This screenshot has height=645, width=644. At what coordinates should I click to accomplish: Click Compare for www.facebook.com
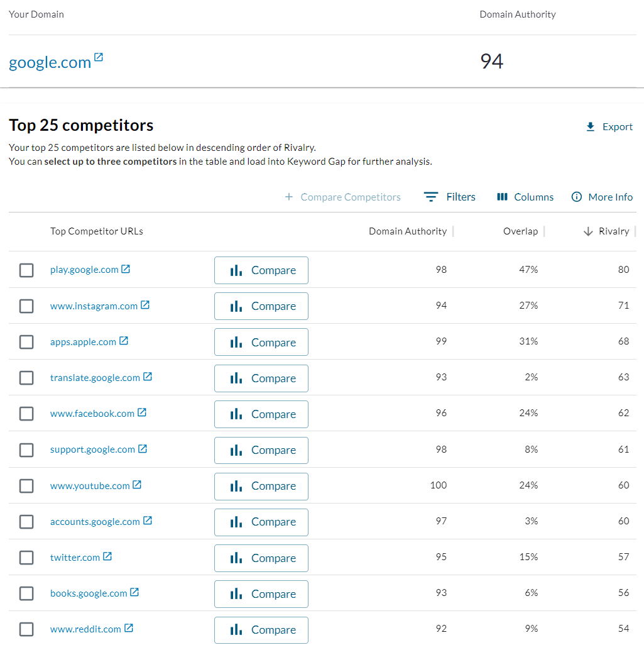(261, 414)
